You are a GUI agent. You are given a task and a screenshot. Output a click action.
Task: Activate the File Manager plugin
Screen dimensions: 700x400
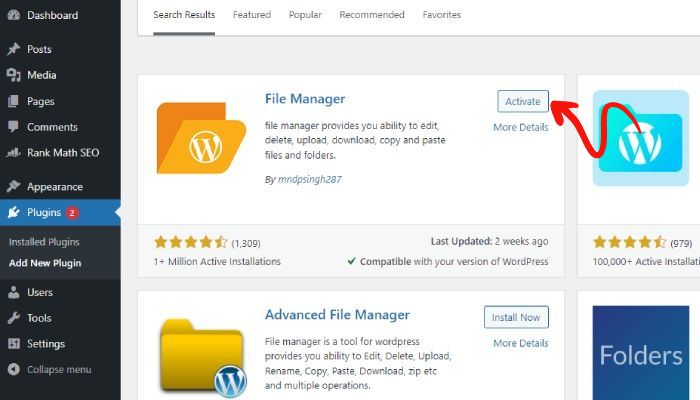[x=523, y=101]
